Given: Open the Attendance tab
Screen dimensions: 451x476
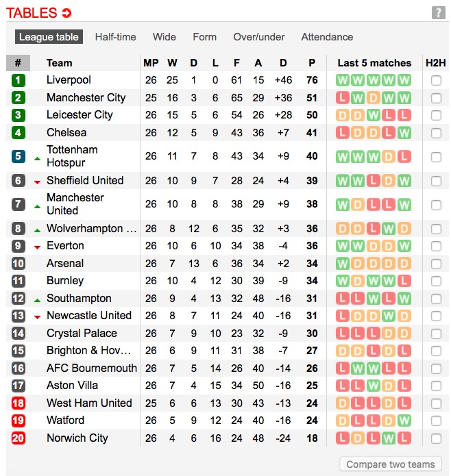Looking at the screenshot, I should click(327, 37).
